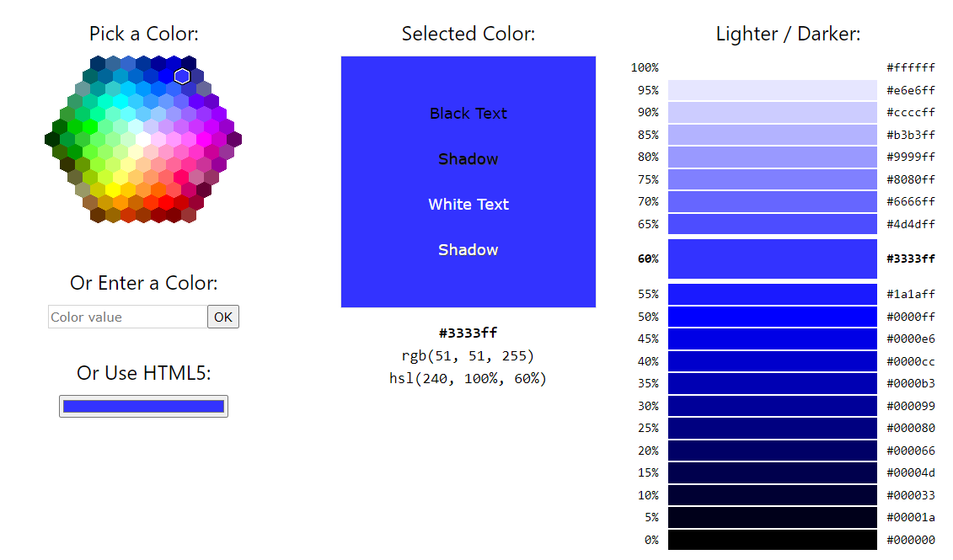This screenshot has height=560, width=953.
Task: Click OK button next to color input
Action: 223,317
